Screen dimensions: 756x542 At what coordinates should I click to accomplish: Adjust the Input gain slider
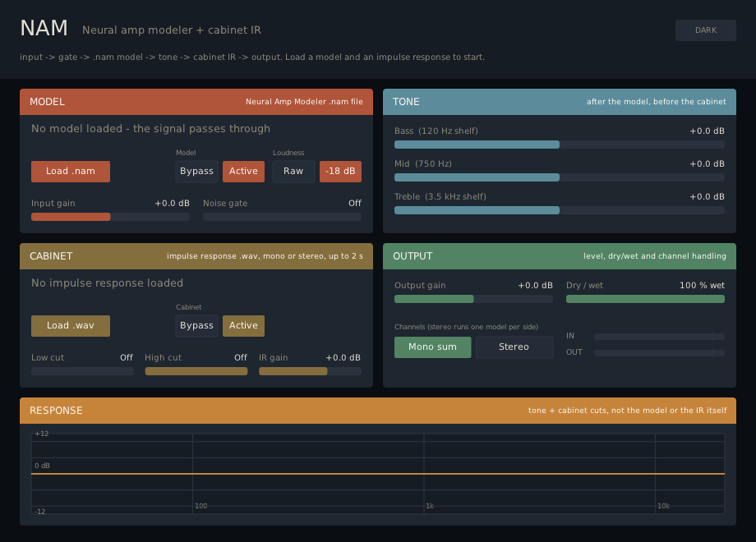point(110,217)
